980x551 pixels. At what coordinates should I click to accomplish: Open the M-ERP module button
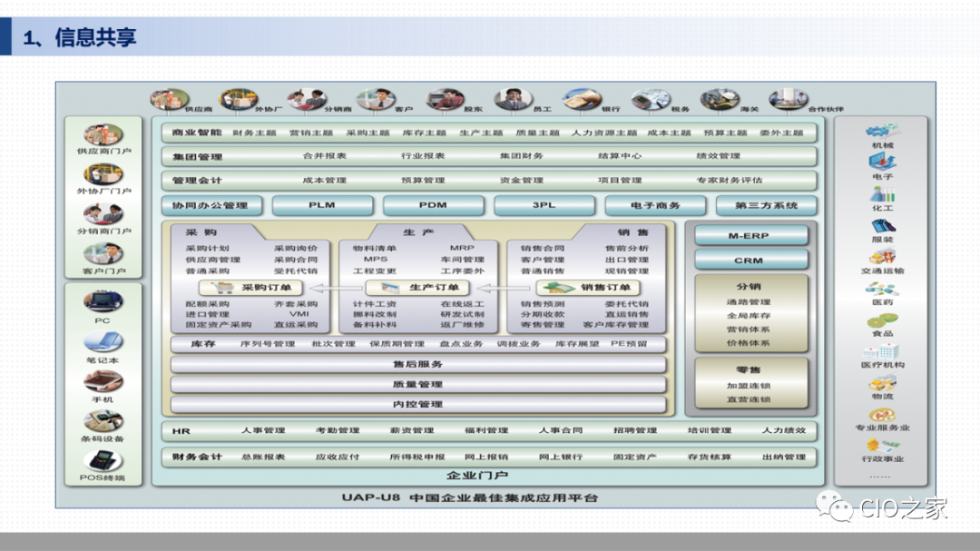click(750, 235)
